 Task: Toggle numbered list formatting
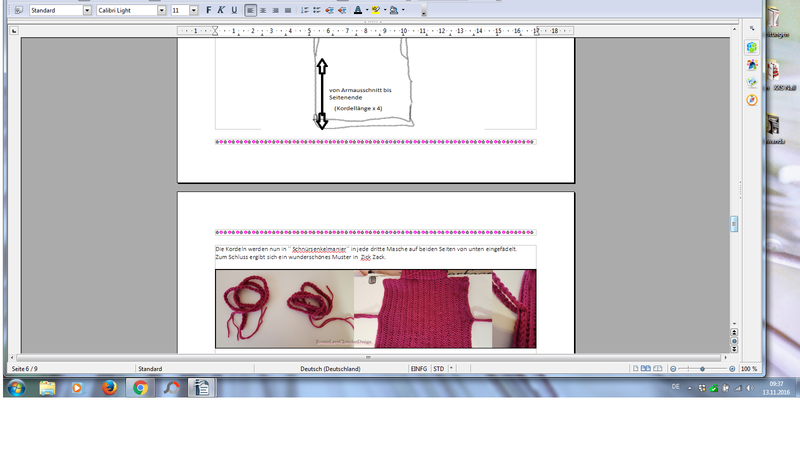point(304,10)
